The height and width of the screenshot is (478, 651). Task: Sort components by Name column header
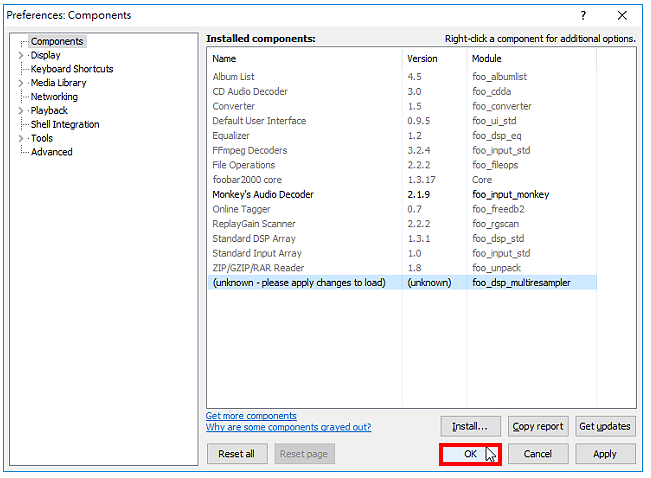pyautogui.click(x=305, y=59)
